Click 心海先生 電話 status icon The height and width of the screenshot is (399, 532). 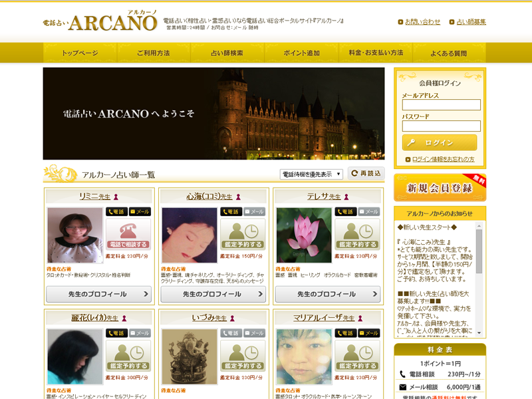click(x=231, y=211)
